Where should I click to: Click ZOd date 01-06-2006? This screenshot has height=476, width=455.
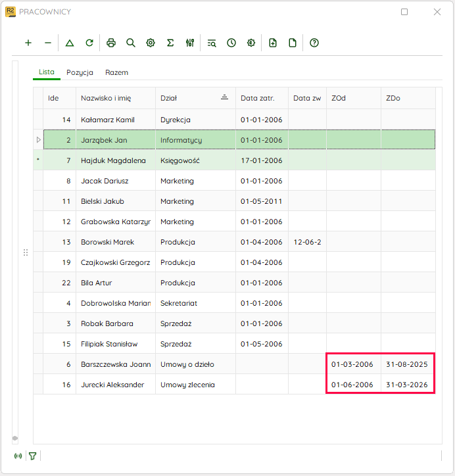[352, 385]
